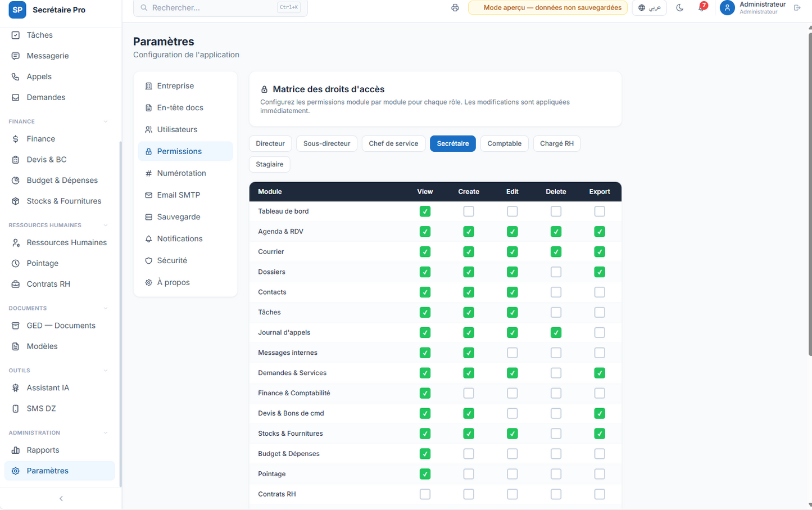
Task: Click the Appels phone icon in sidebar
Action: pos(16,76)
